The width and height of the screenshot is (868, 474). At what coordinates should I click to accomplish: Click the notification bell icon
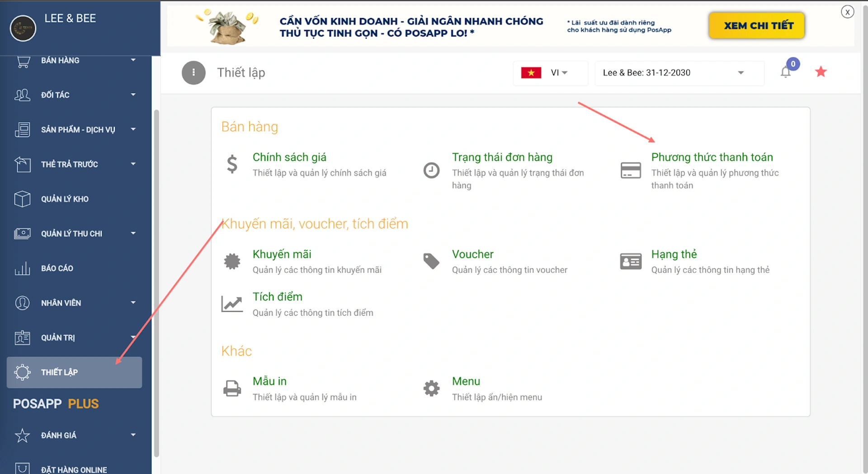[786, 72]
